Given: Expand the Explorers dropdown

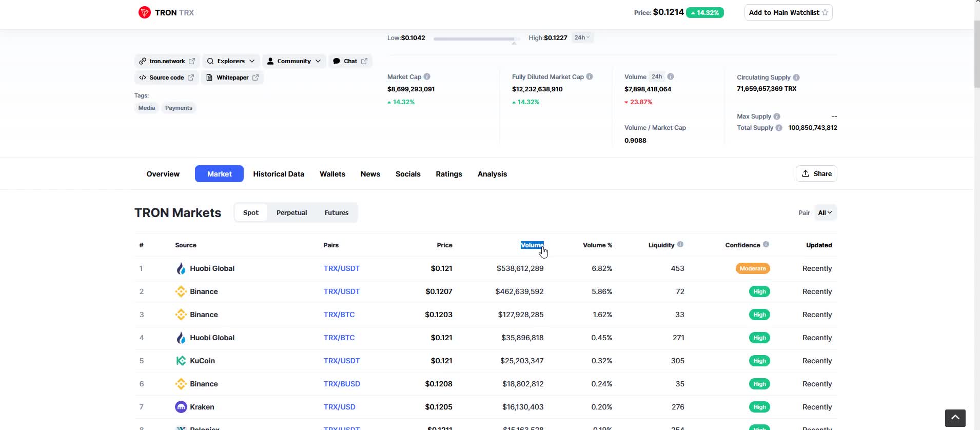Looking at the screenshot, I should coord(231,61).
